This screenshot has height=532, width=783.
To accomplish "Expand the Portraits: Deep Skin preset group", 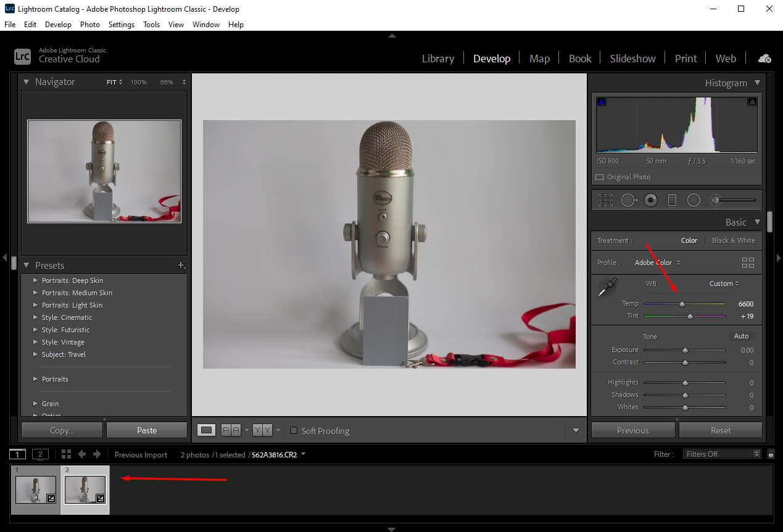I will 35,280.
